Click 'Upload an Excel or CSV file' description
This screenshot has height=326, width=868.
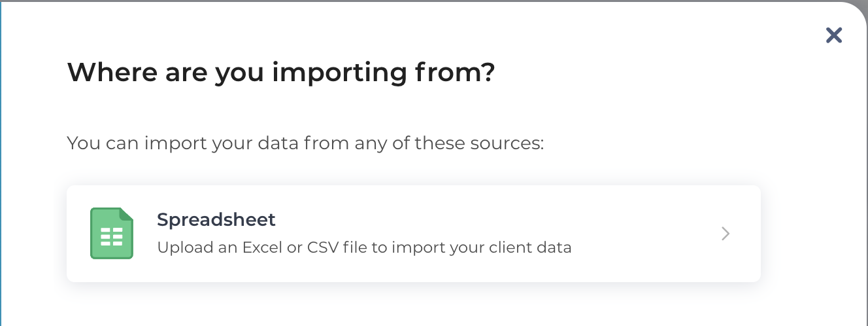tap(364, 248)
